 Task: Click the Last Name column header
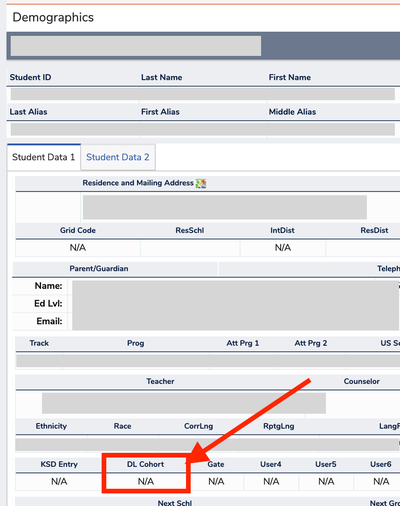pyautogui.click(x=161, y=77)
